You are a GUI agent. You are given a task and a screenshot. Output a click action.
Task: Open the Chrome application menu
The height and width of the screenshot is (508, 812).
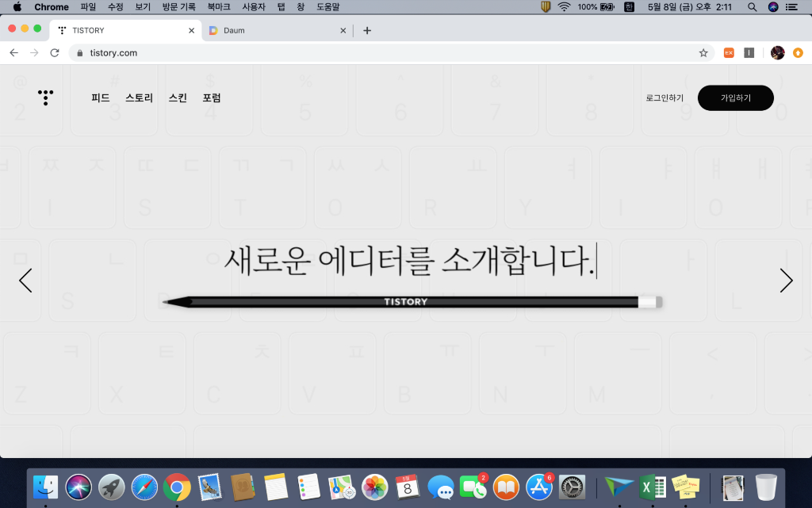click(x=52, y=6)
